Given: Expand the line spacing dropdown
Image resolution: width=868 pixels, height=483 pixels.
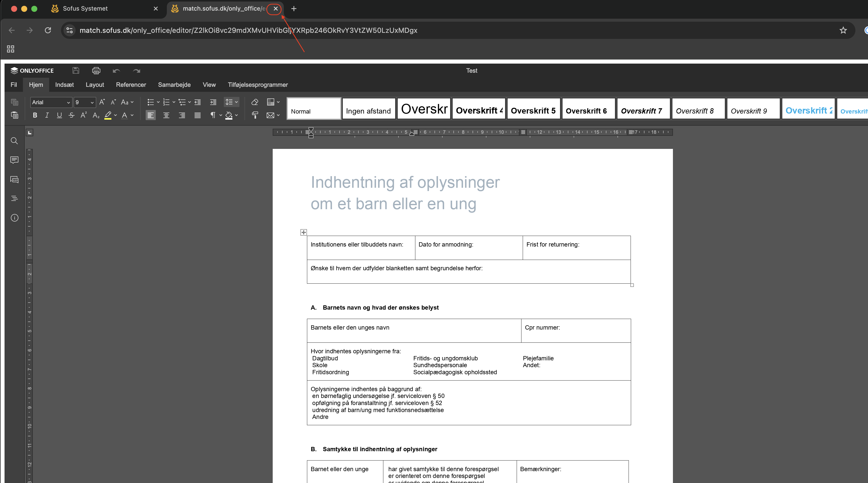Looking at the screenshot, I should pos(236,102).
